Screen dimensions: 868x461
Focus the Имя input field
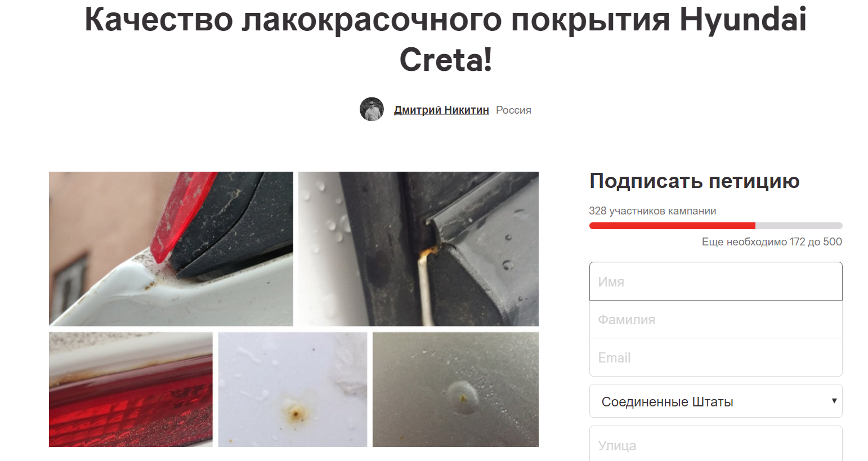[x=716, y=281]
